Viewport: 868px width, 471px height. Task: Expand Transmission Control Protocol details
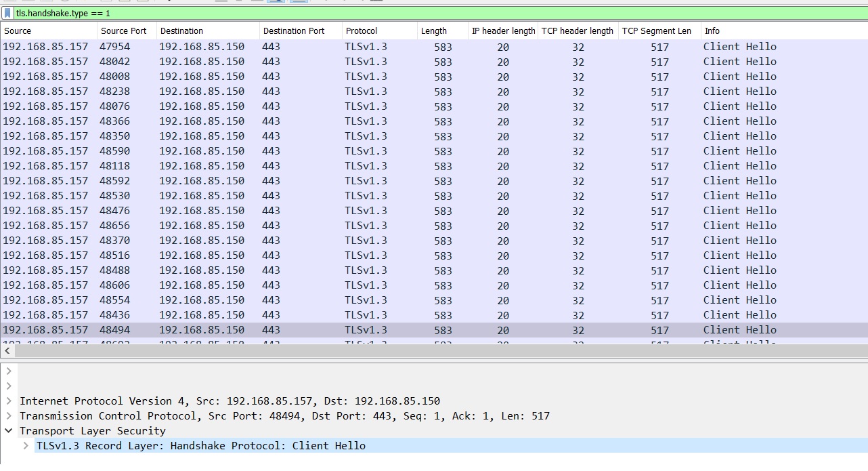8,415
